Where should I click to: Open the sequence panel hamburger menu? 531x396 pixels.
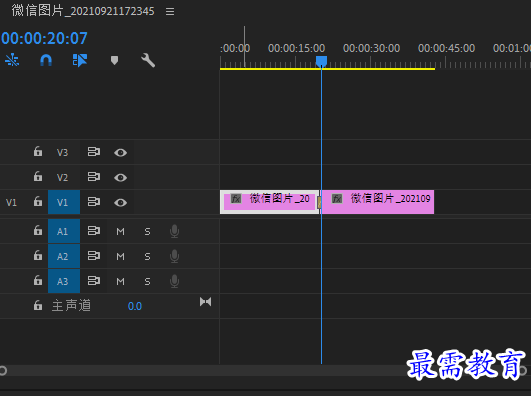(170, 12)
